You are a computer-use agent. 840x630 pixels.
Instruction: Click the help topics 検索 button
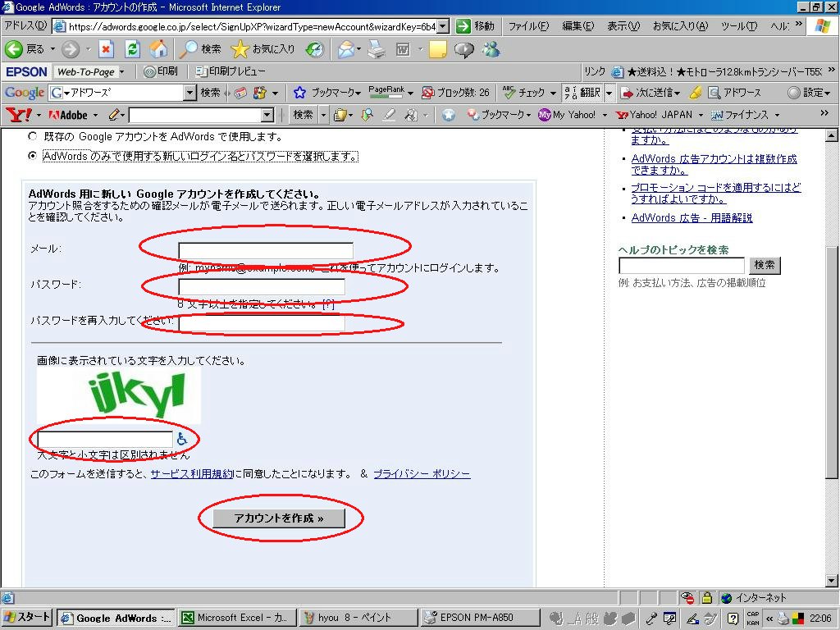(x=765, y=265)
